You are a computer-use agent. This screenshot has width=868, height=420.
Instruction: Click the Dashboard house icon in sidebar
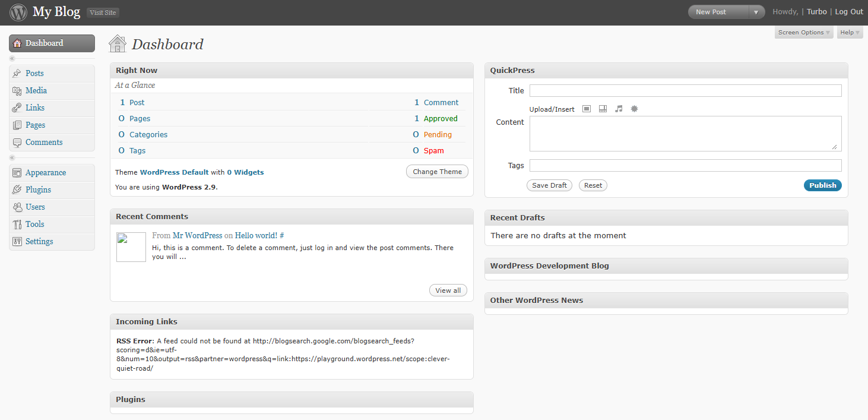coord(17,43)
